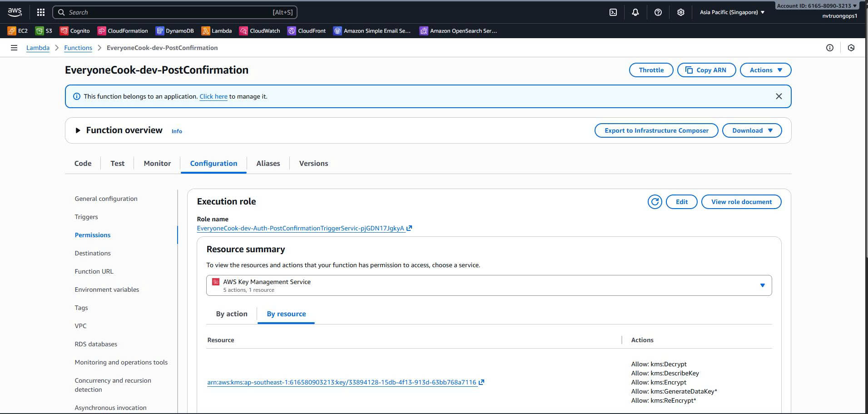
Task: Open Permissions in sidebar
Action: [x=93, y=235]
